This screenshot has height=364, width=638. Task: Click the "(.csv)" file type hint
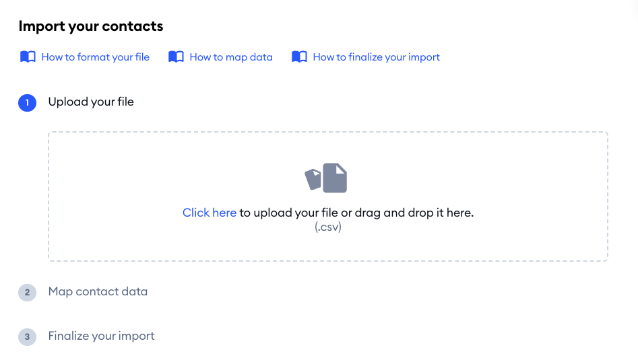tap(328, 227)
